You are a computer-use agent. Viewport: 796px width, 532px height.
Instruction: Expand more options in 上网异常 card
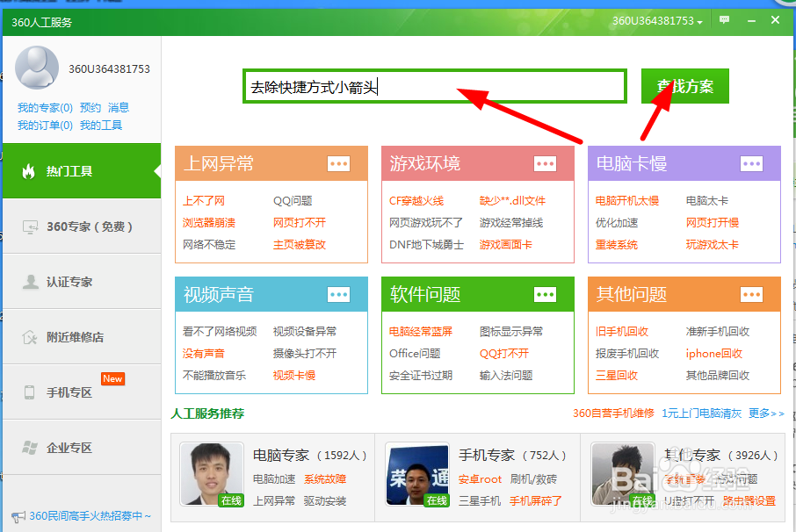[x=338, y=163]
